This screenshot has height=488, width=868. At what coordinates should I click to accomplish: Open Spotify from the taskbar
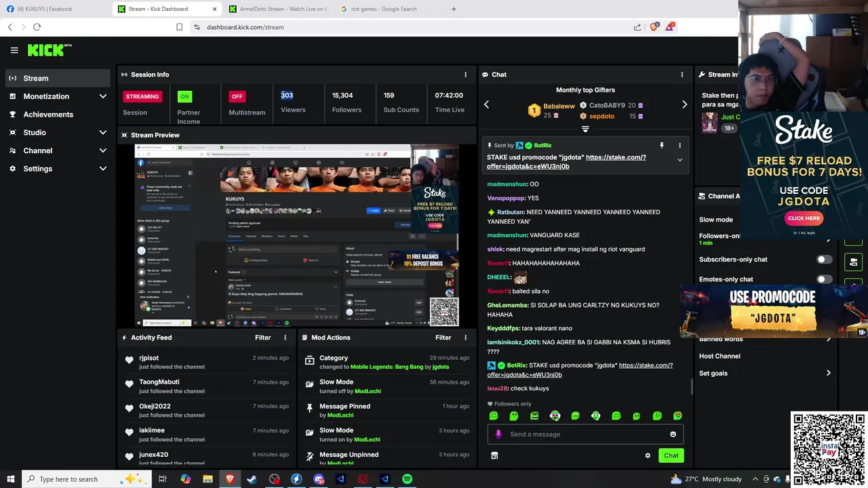tap(407, 479)
